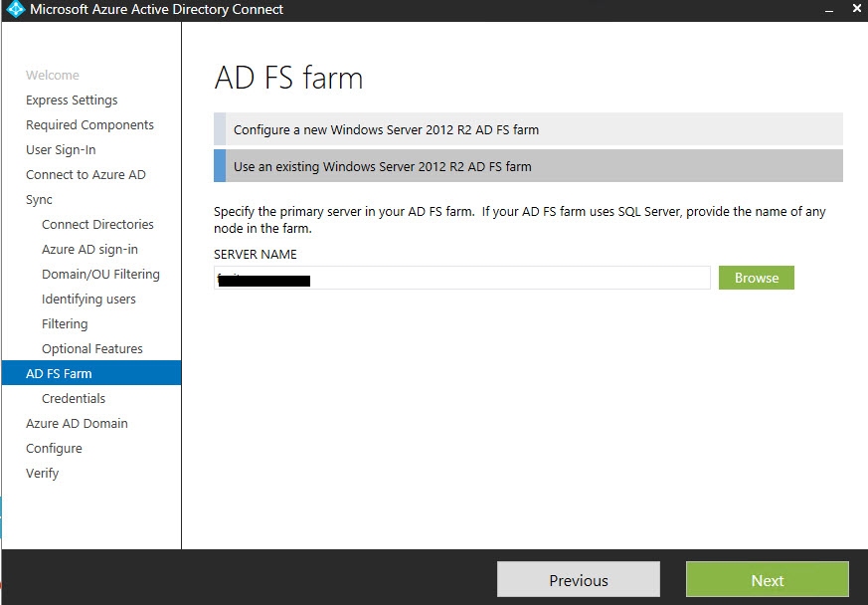Viewport: 868px width, 605px height.
Task: Select the highlighted AD FS Farm step
Action: [x=59, y=374]
